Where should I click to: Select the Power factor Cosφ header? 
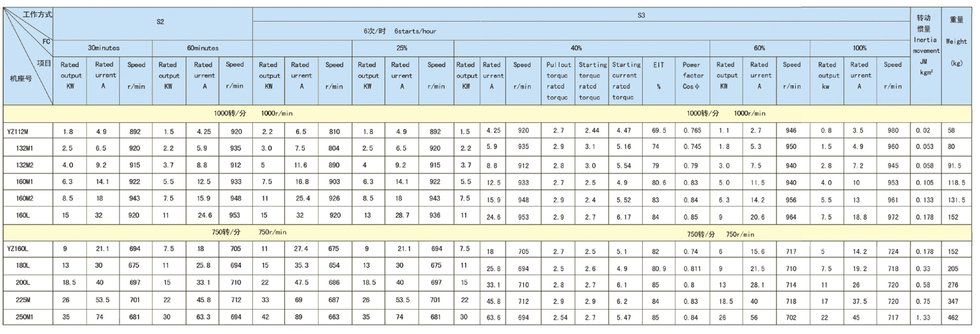(692, 75)
